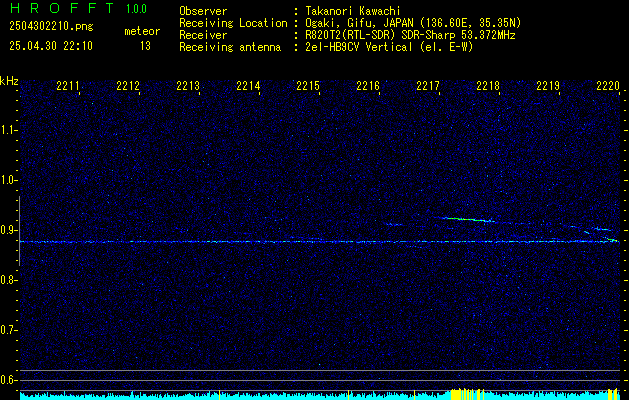Click R820T2(RTL-SDR) SDR-Sharp 53.372MHz text

point(410,35)
